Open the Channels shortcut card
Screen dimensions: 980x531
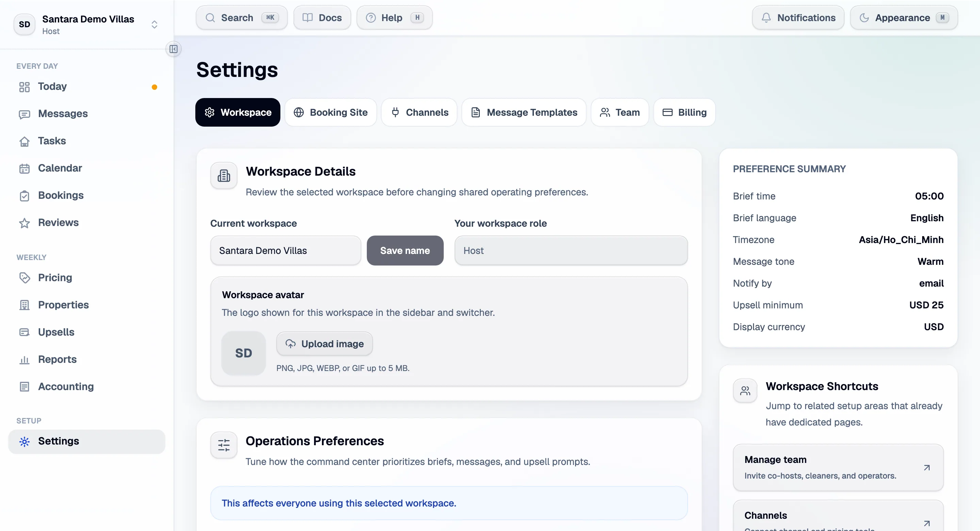[838, 516]
